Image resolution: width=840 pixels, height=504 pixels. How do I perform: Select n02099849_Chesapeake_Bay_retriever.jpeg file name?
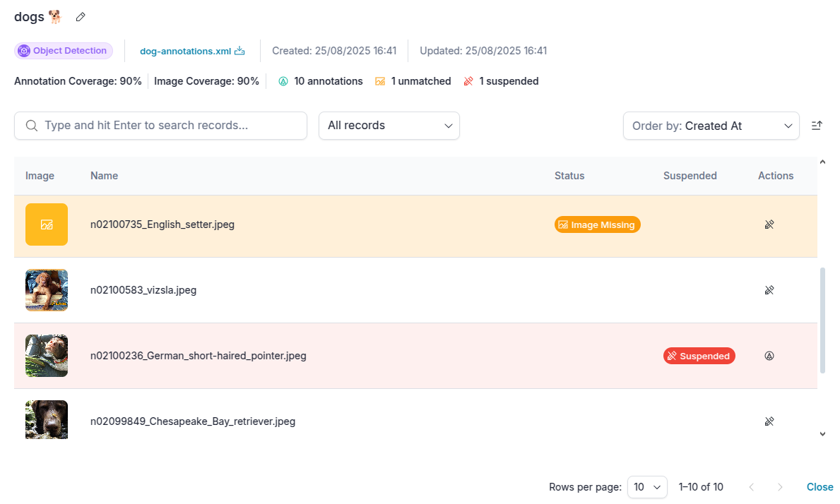pos(193,421)
